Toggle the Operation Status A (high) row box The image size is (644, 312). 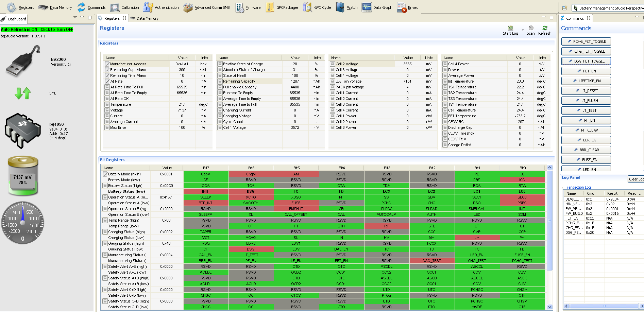[x=105, y=197]
